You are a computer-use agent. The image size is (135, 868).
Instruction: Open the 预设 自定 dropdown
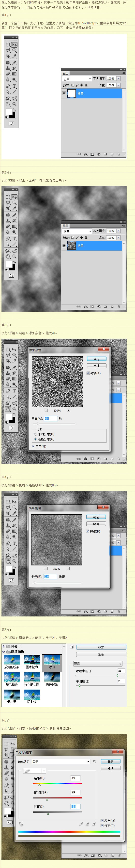tap(61, 761)
